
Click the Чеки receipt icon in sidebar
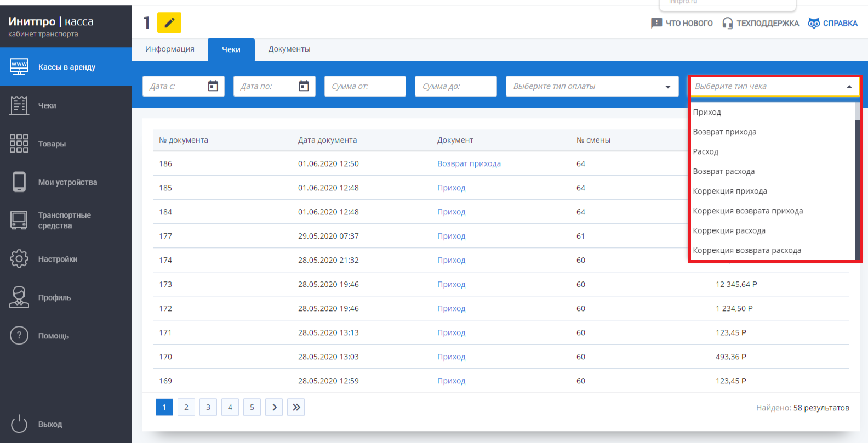pos(19,105)
